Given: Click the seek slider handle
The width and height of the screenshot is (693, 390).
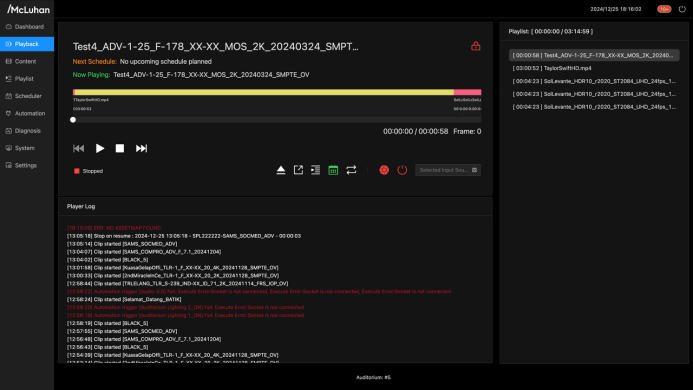Looking at the screenshot, I should coord(73,120).
